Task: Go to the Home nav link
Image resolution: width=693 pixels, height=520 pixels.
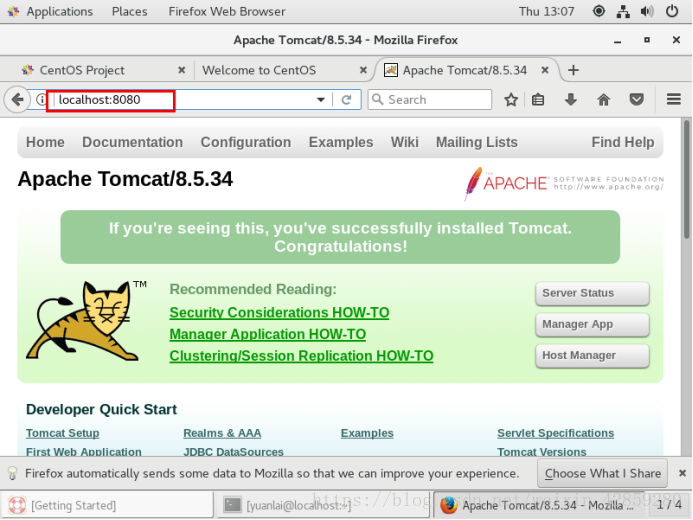Action: click(x=45, y=142)
